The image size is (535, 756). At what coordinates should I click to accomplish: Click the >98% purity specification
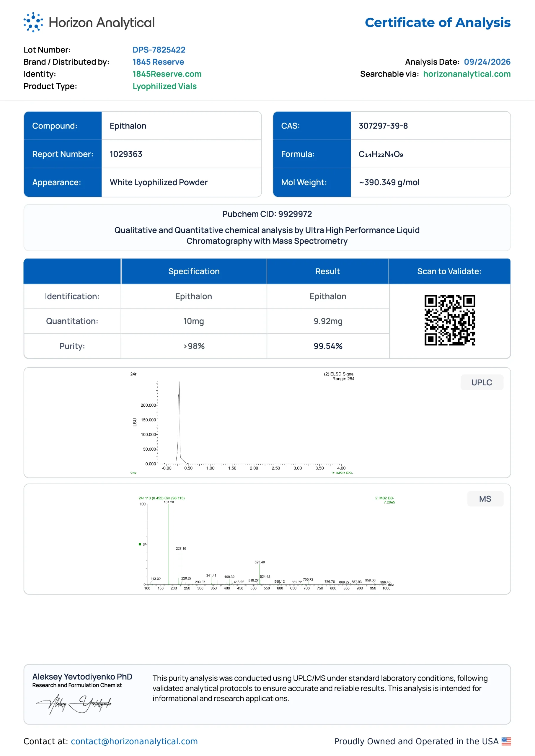194,346
